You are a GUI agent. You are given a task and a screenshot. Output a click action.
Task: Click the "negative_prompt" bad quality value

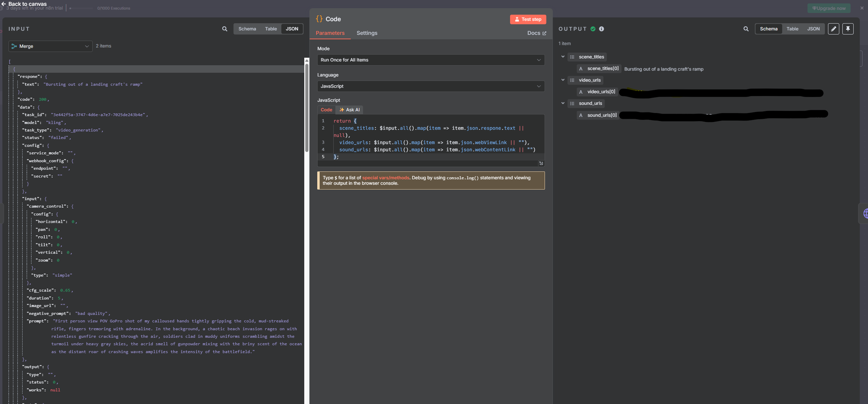coord(91,314)
